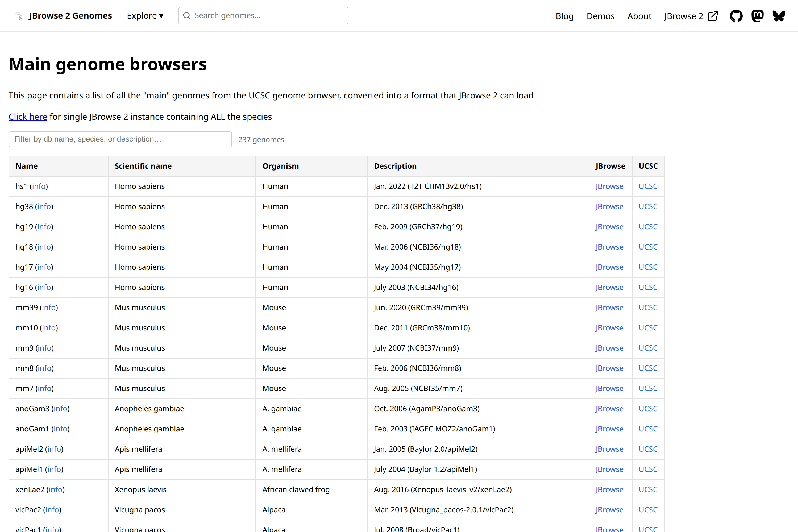Open info for hg38
The width and height of the screenshot is (798, 532).
click(x=44, y=207)
